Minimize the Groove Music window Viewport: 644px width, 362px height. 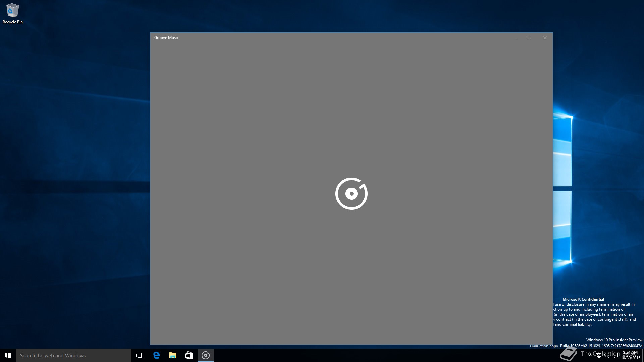click(x=514, y=38)
